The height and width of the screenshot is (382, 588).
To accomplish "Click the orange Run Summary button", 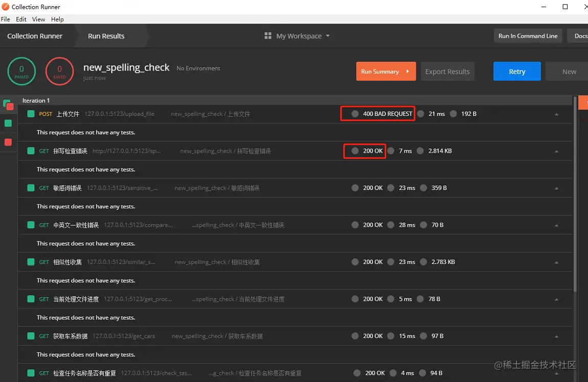I will (x=386, y=71).
